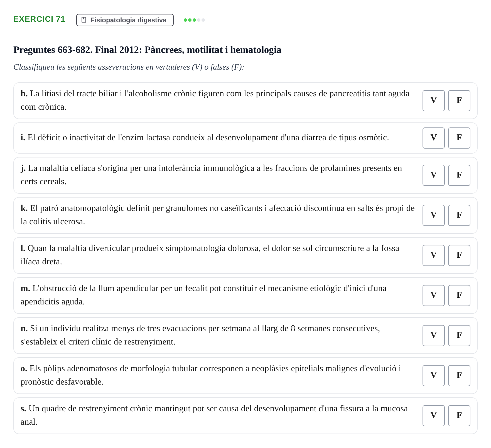Click statement text about tres evacuacions per setmana

(x=200, y=335)
